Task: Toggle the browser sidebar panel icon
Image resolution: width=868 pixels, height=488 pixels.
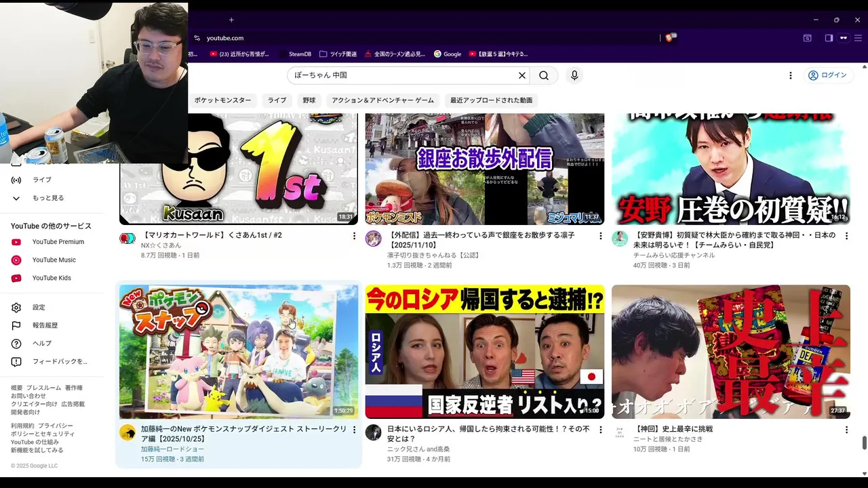Action: 829,38
